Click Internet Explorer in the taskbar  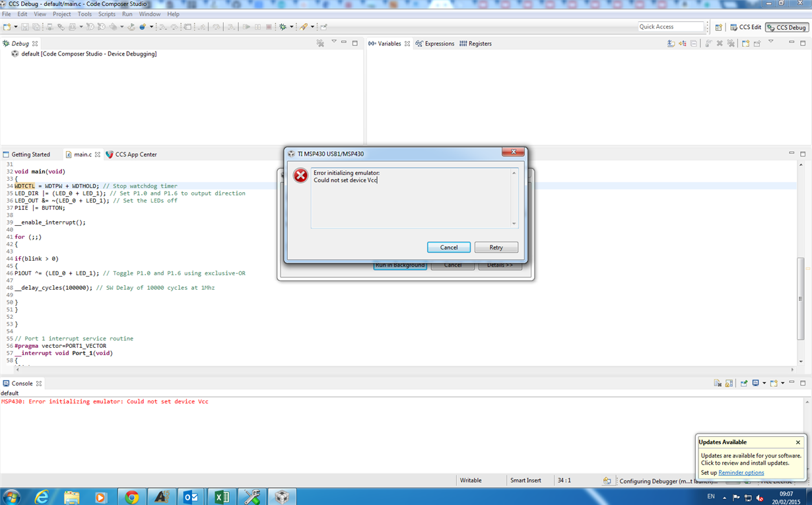point(42,496)
